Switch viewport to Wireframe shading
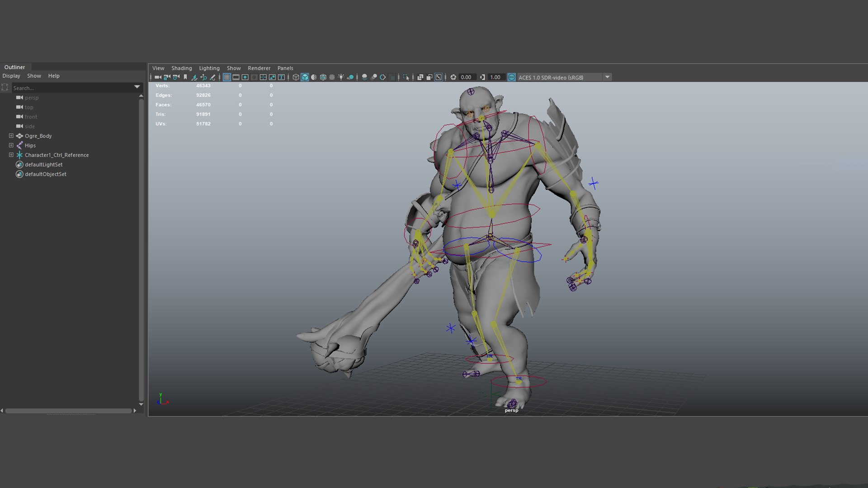Screen dimensions: 868x488 coord(296,77)
